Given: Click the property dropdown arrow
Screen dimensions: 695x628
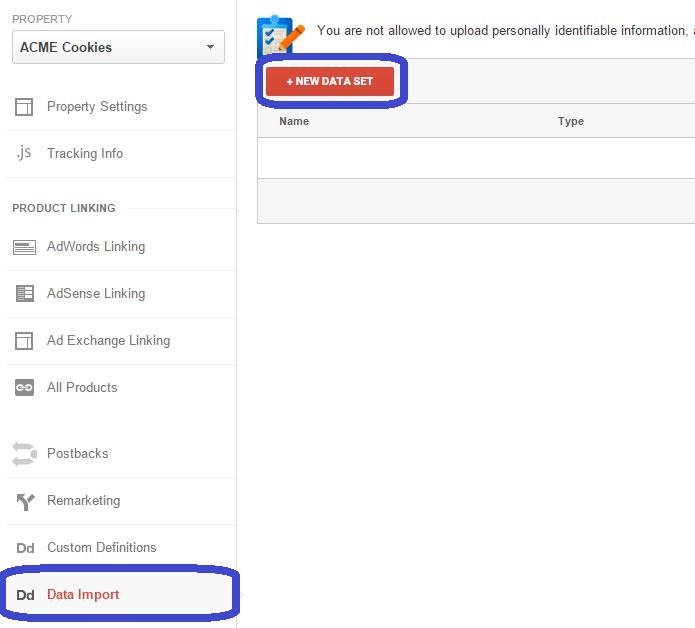Looking at the screenshot, I should point(211,47).
